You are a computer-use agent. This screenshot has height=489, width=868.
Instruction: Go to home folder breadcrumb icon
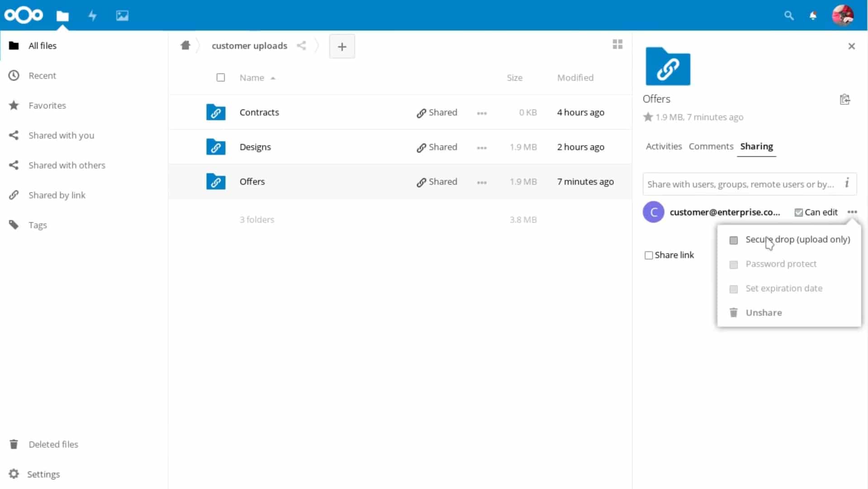point(185,45)
